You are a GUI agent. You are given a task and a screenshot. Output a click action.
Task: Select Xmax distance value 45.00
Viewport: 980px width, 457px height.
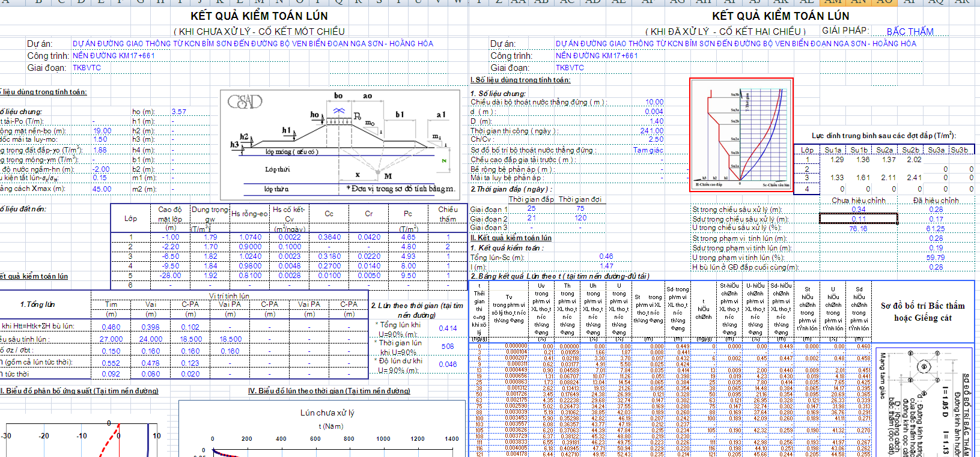102,189
